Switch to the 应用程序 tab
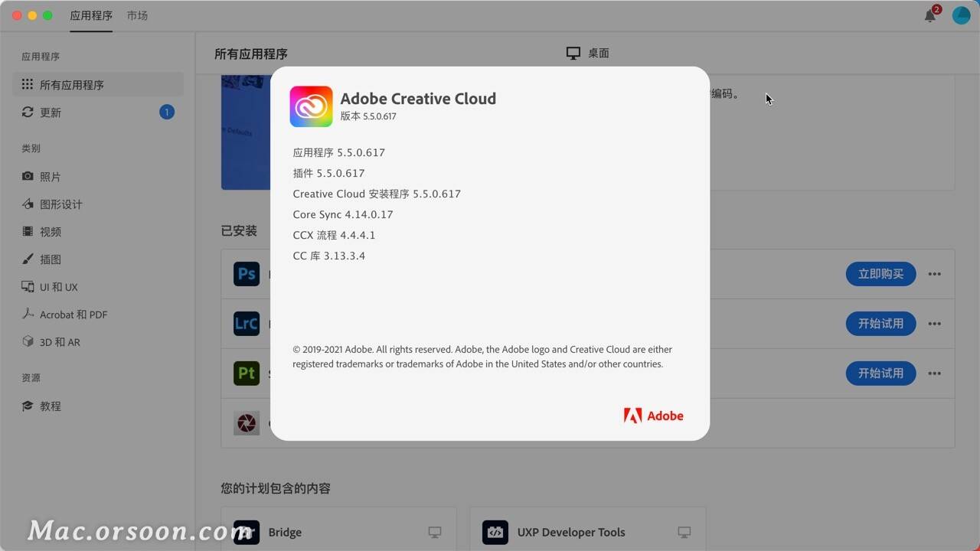 click(91, 15)
